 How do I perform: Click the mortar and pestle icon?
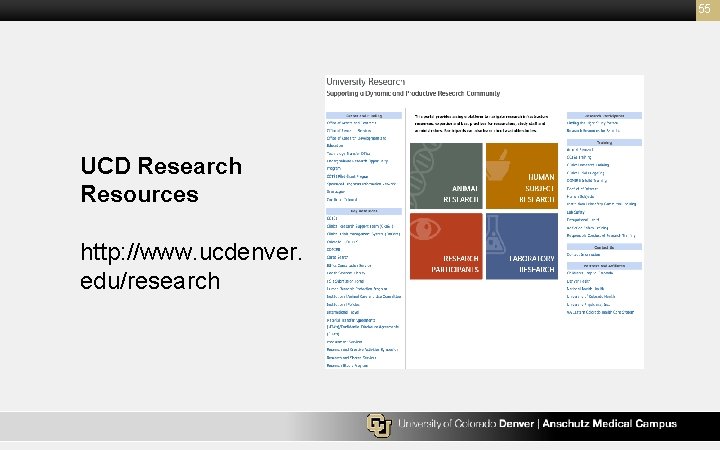[498, 165]
